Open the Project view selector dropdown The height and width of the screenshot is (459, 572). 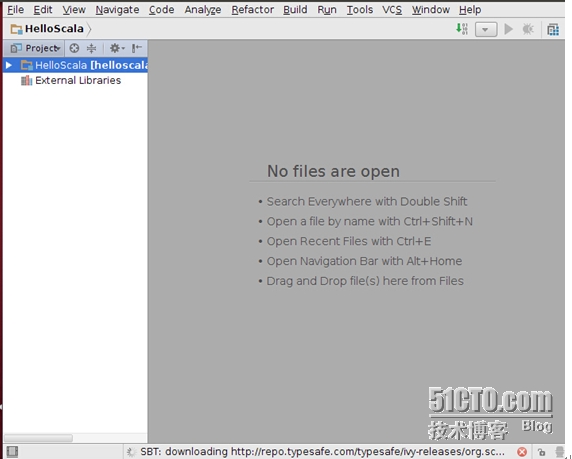35,48
